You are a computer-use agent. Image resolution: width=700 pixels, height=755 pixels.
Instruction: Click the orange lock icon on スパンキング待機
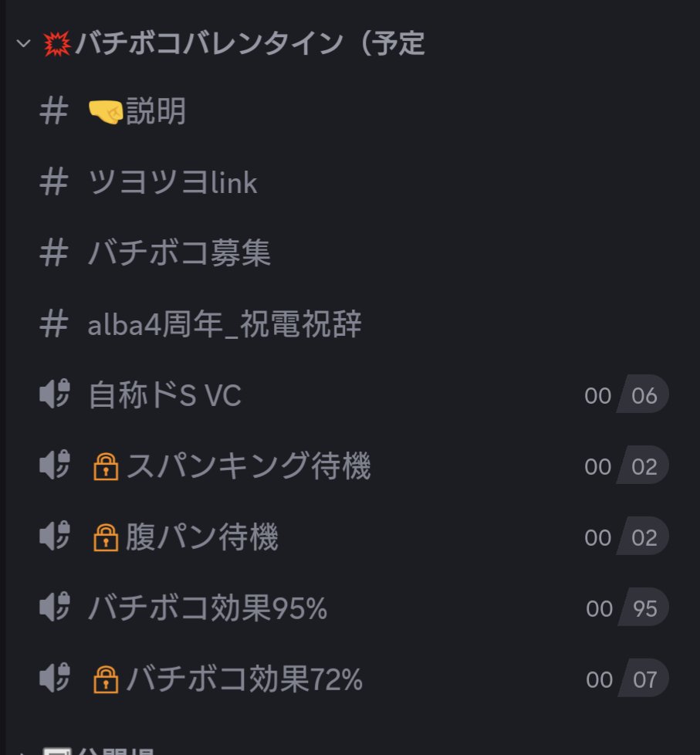click(x=106, y=466)
